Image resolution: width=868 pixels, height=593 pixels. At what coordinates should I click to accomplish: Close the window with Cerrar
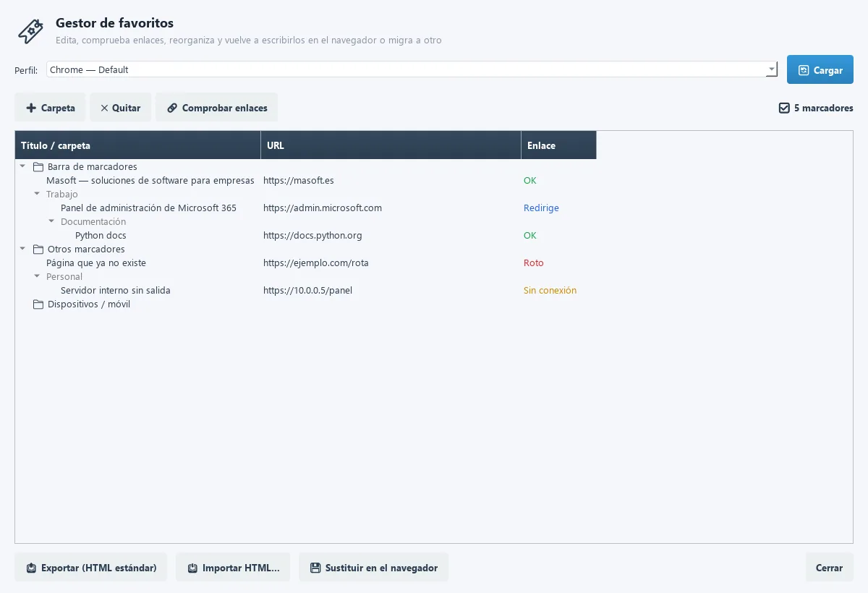coord(830,568)
